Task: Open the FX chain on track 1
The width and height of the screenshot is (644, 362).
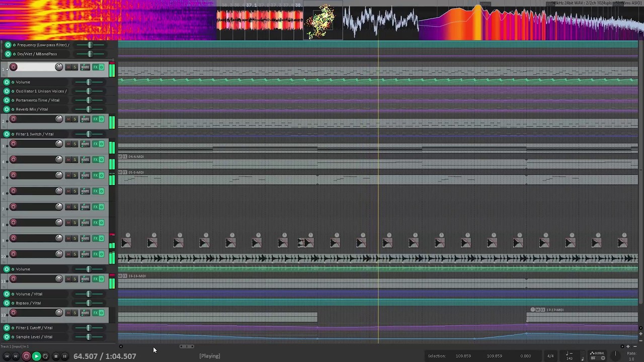Action: 95,67
